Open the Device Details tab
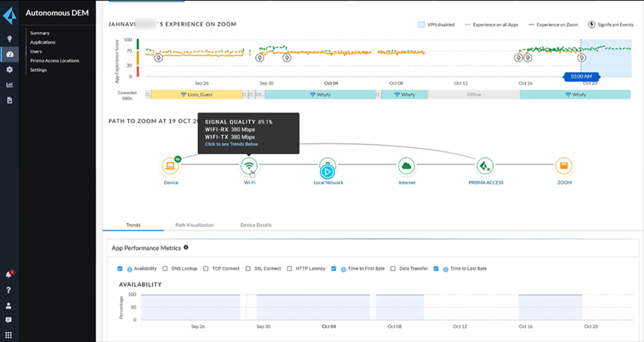The width and height of the screenshot is (644, 342). pos(256,225)
